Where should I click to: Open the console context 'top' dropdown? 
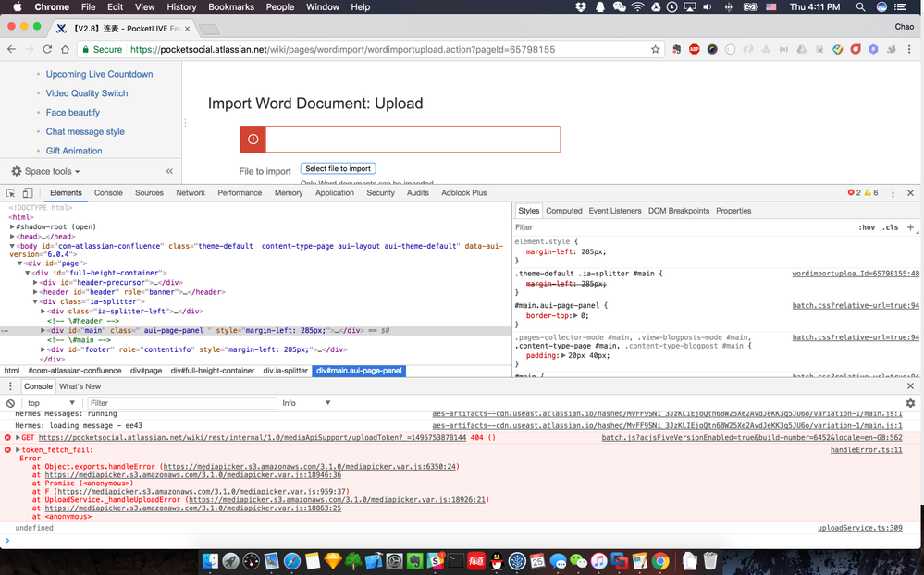tap(51, 403)
